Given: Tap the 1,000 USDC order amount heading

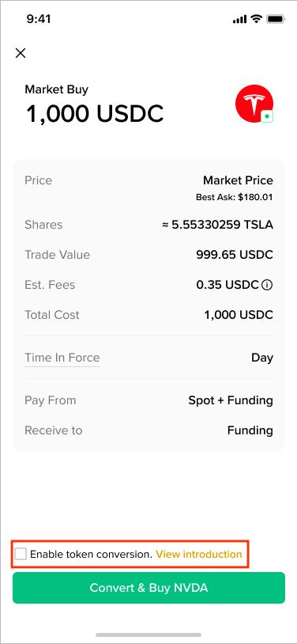Looking at the screenshot, I should tap(95, 113).
